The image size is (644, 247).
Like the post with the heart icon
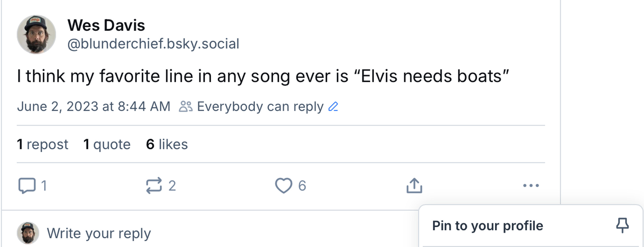point(283,185)
